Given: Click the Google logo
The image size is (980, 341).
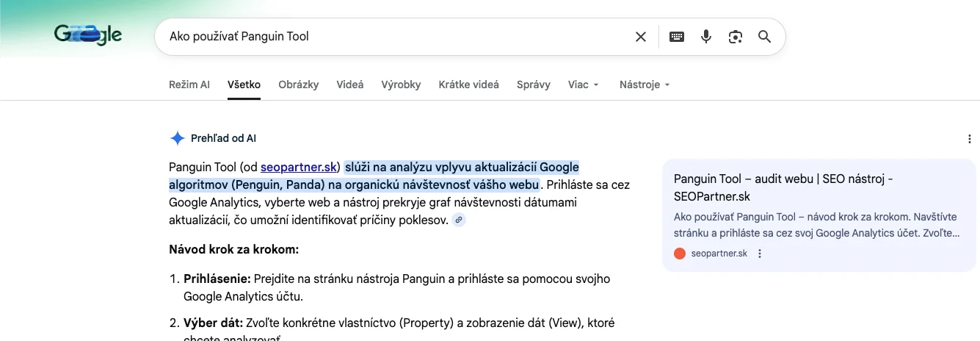Looking at the screenshot, I should point(88,35).
